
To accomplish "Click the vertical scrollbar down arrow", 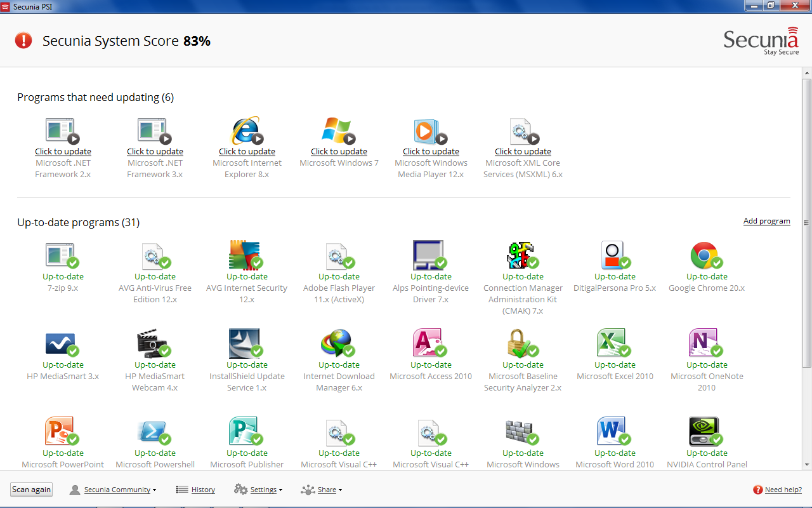I will (x=806, y=465).
